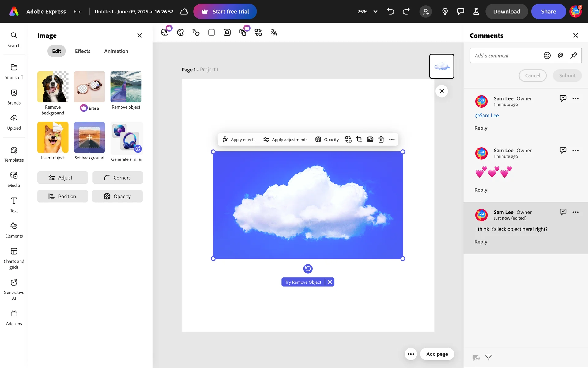Viewport: 588px width, 368px height.
Task: Click the Try Remove Object button
Action: coord(303,282)
